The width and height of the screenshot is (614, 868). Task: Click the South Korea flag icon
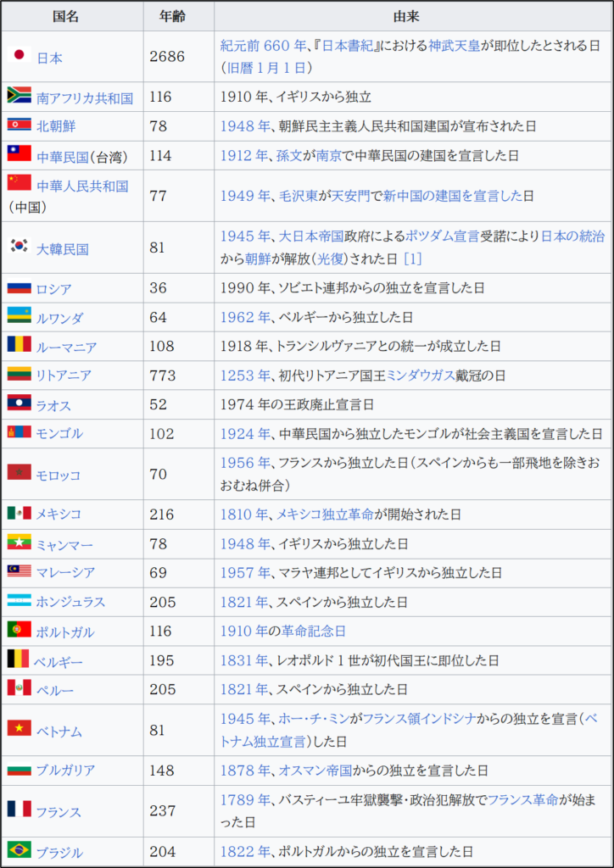(19, 247)
